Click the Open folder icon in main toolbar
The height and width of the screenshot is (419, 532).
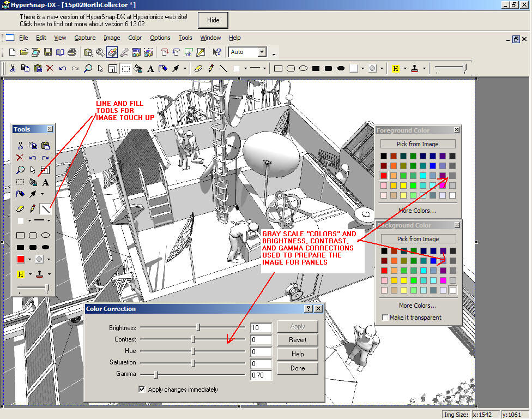pyautogui.click(x=24, y=52)
